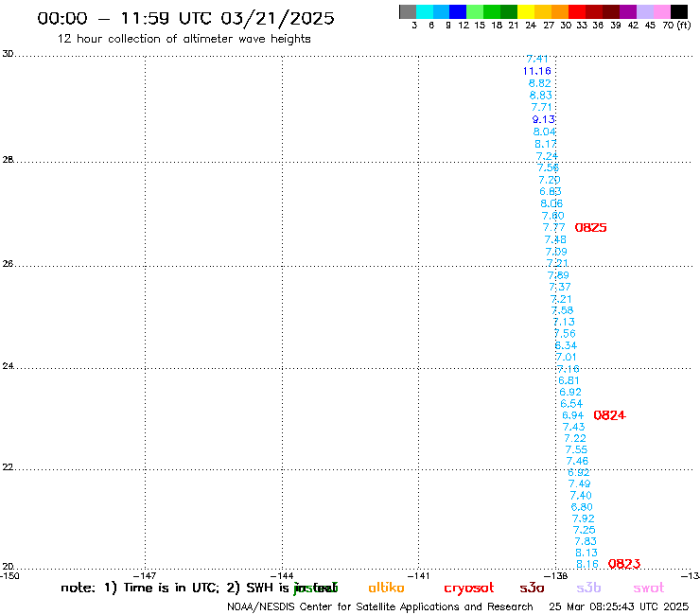Select the 8.16 reading beside 0823

[x=587, y=565]
